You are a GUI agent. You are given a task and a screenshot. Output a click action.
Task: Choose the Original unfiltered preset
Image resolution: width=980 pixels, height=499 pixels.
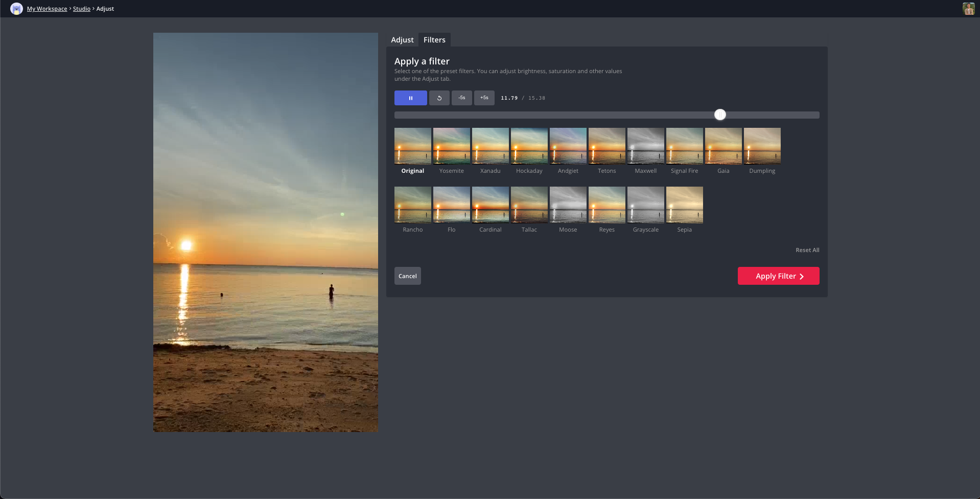(x=412, y=146)
